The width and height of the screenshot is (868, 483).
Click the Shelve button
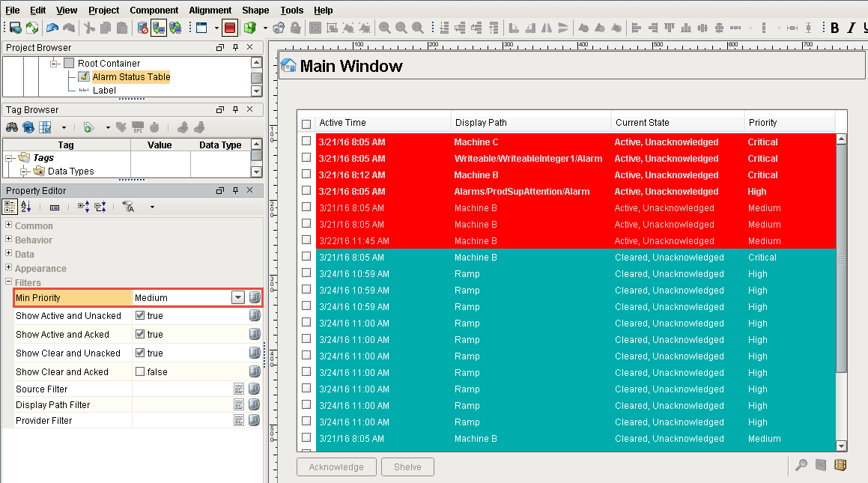(407, 467)
